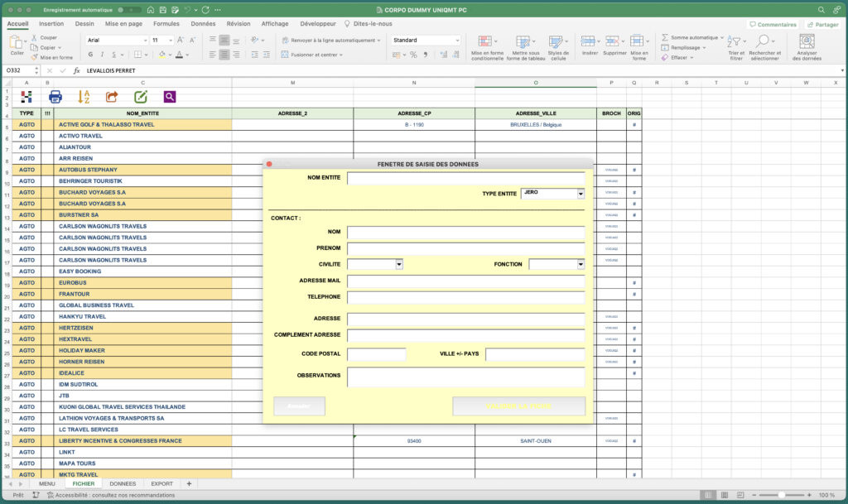Screen dimensions: 848x504
Task: Open the Standard number format dropdown
Action: (x=457, y=41)
